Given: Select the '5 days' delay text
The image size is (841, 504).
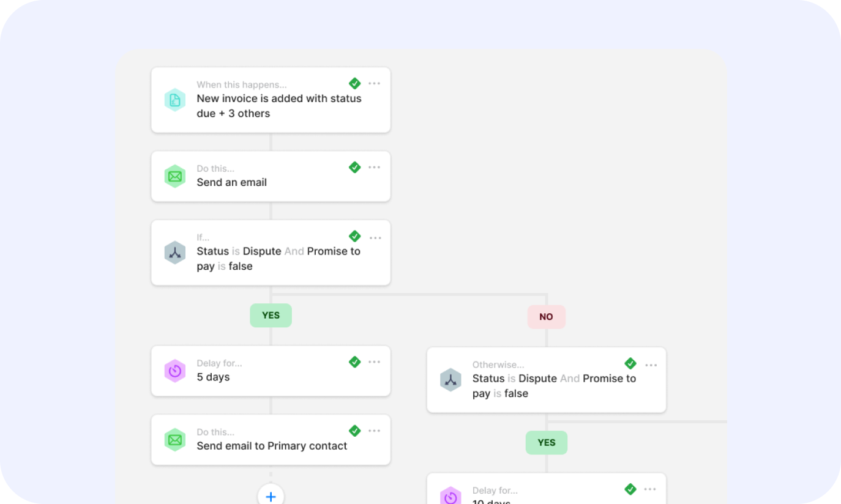Looking at the screenshot, I should pyautogui.click(x=213, y=377).
